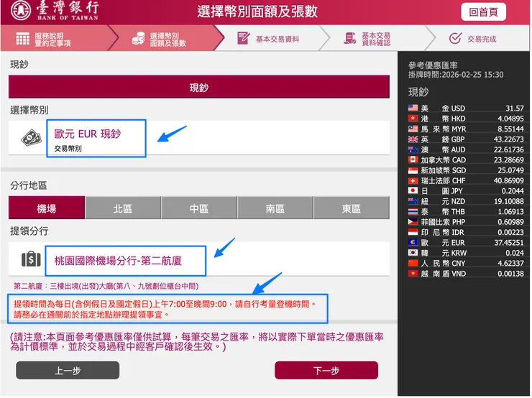Click the China flag by CNY

[x=413, y=263]
